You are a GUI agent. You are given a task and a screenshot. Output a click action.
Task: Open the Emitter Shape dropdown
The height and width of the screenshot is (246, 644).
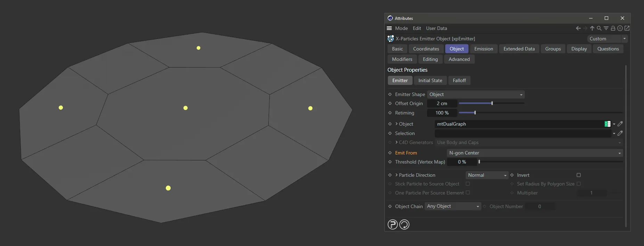click(475, 94)
